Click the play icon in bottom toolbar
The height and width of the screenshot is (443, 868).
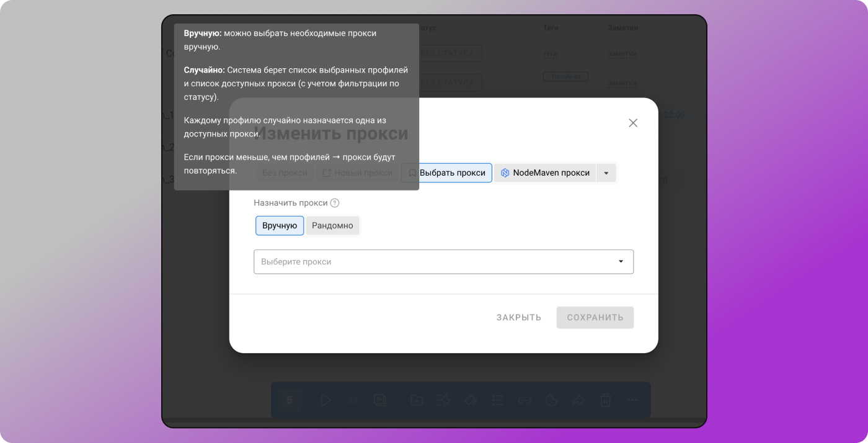coord(326,400)
